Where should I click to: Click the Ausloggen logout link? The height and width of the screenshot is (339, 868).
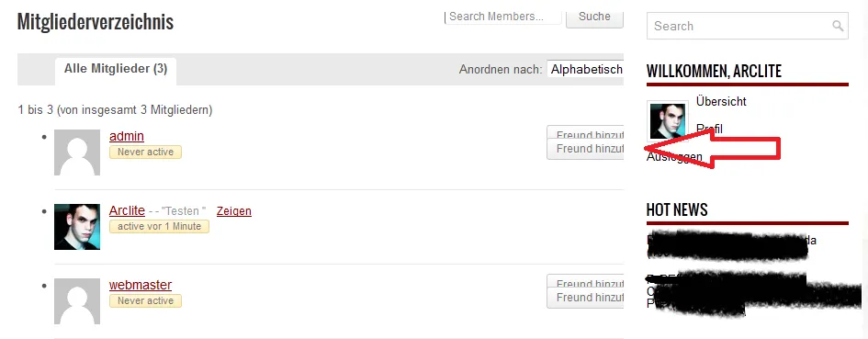click(674, 157)
